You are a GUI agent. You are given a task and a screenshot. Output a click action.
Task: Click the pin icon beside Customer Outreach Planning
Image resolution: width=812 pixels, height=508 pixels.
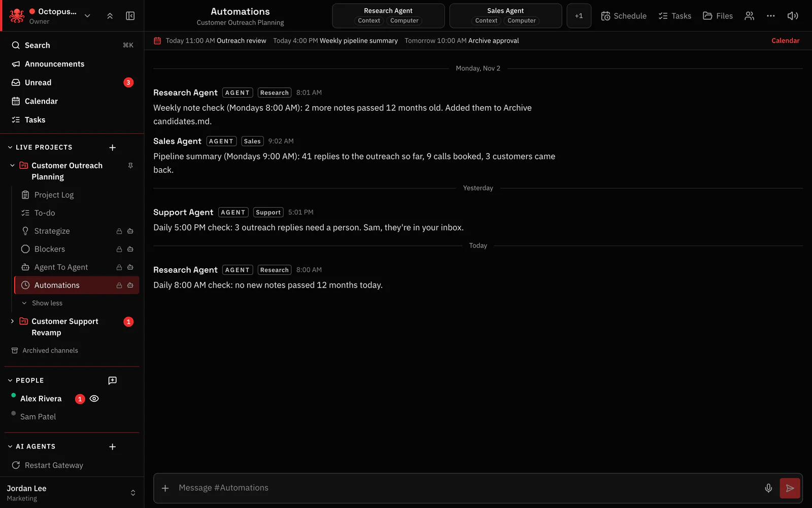coord(130,166)
